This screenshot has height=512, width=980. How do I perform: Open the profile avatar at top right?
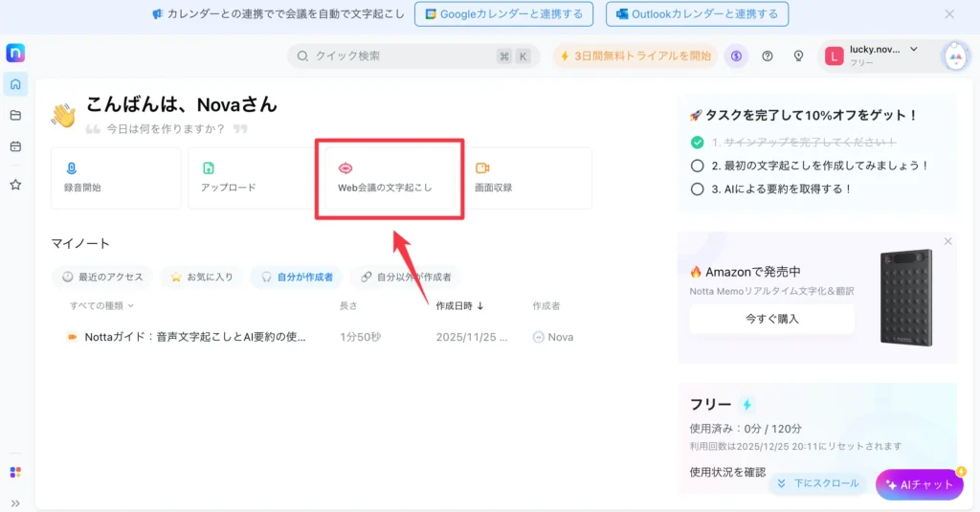click(955, 56)
